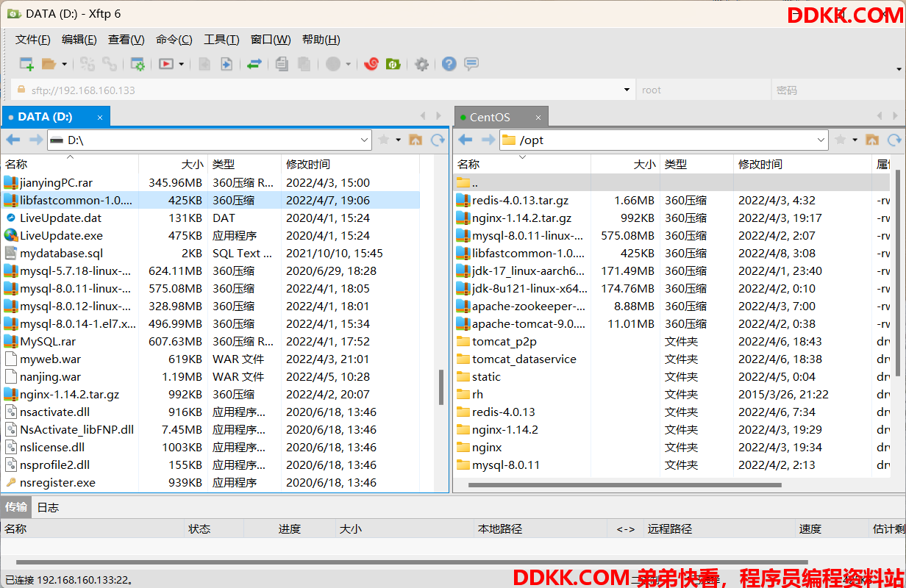Viewport: 906px width, 588px height.
Task: Click the sftp host address field
Action: point(324,90)
